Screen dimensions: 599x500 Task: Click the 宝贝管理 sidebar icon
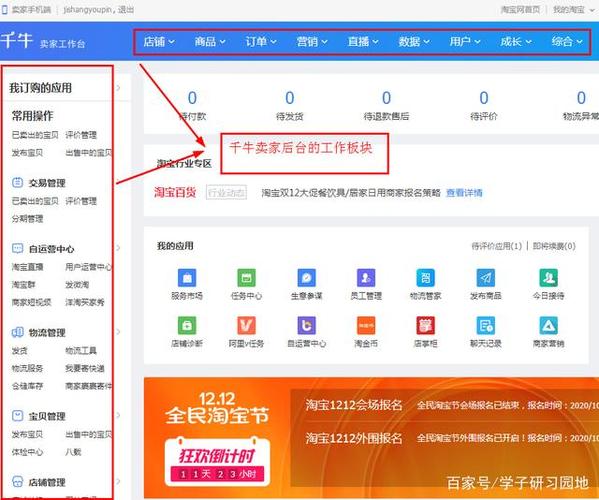click(18, 416)
